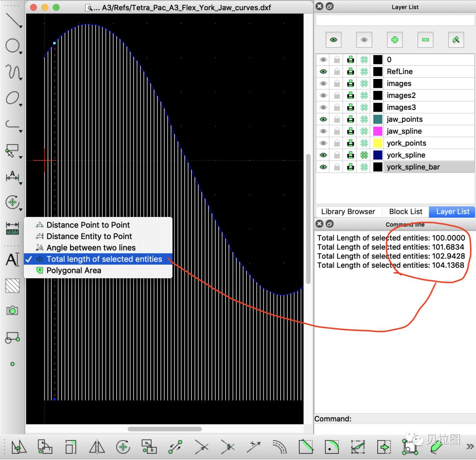Click the jaw_points layer color swatch
Viewport: 476px width, 460px height.
378,120
